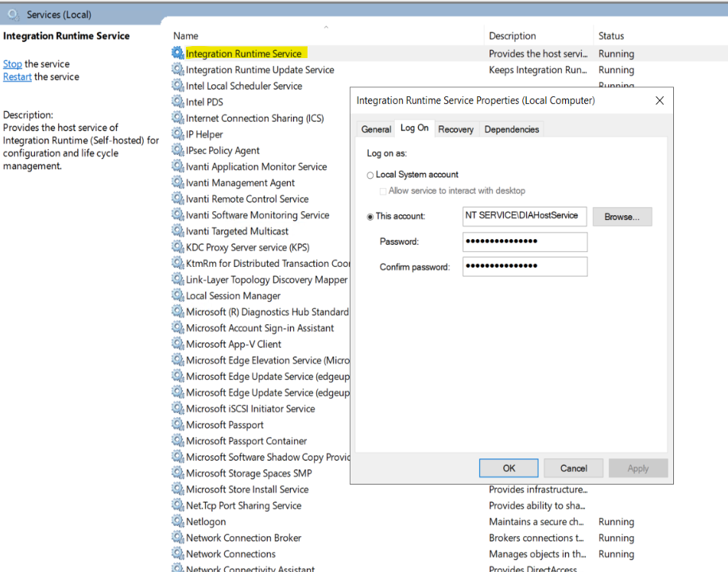
Task: Click Network Connections Running status cell
Action: click(616, 554)
